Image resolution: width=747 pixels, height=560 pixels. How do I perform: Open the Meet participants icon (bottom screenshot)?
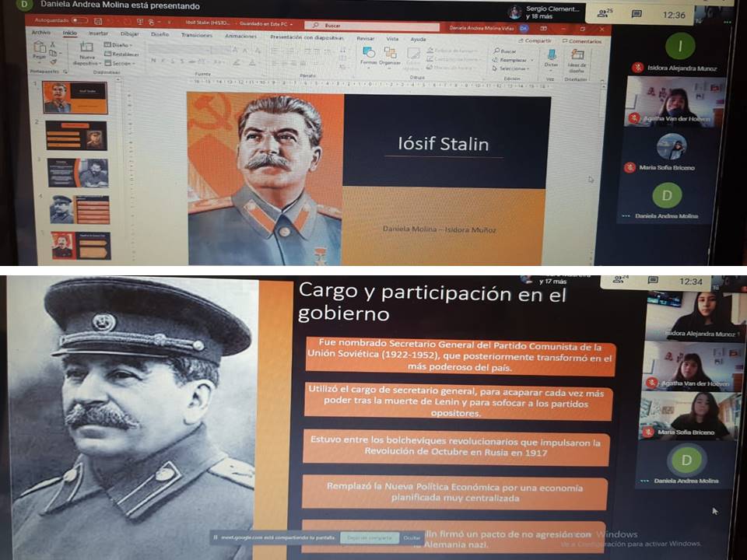point(619,279)
